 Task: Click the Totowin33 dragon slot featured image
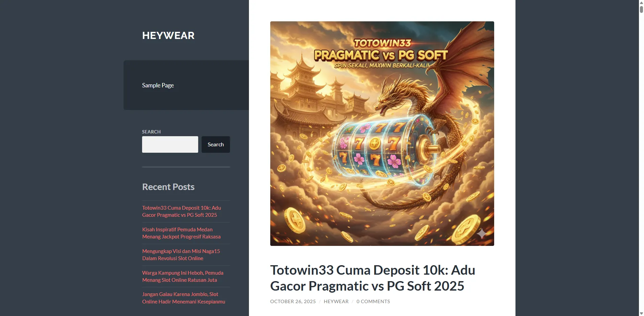382,133
